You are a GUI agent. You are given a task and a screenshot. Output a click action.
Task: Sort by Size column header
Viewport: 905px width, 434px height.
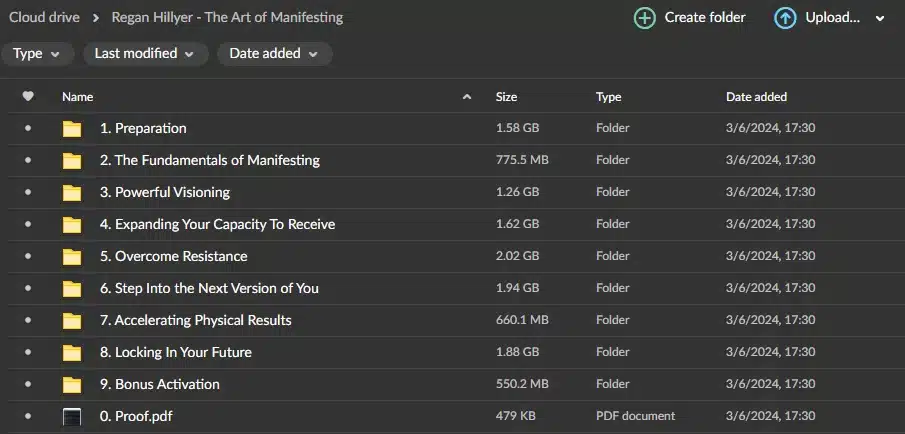point(506,97)
